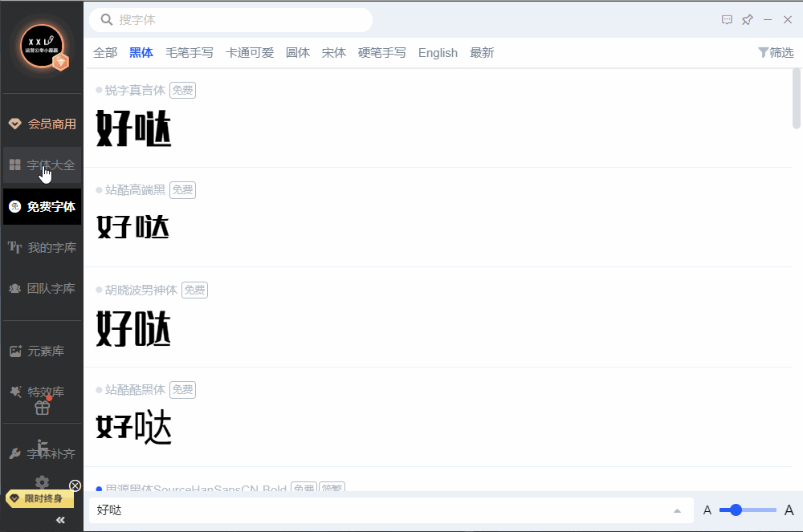Screen dimensions: 803x532
Task: Collapse the sidebar with double chevron
Action: (x=60, y=520)
